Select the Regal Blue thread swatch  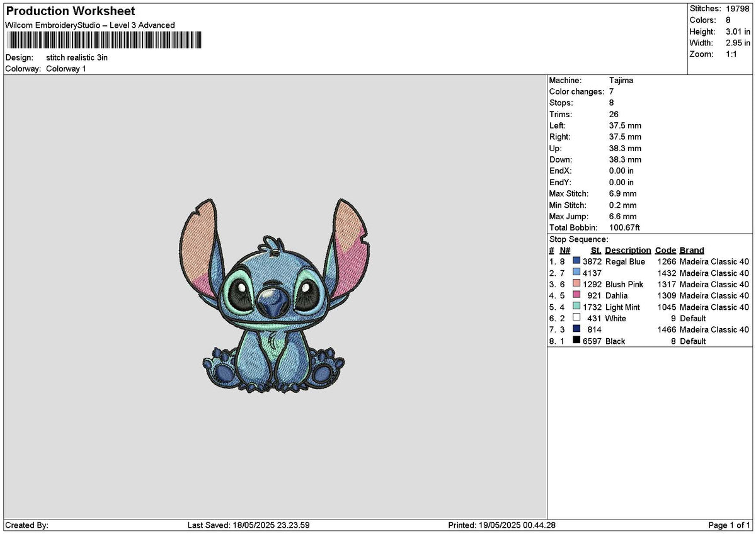coord(576,261)
